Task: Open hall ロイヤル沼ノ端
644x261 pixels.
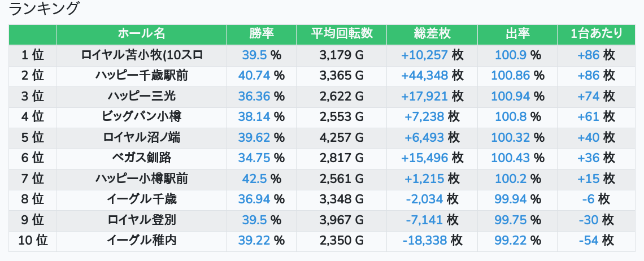Action: pos(142,137)
